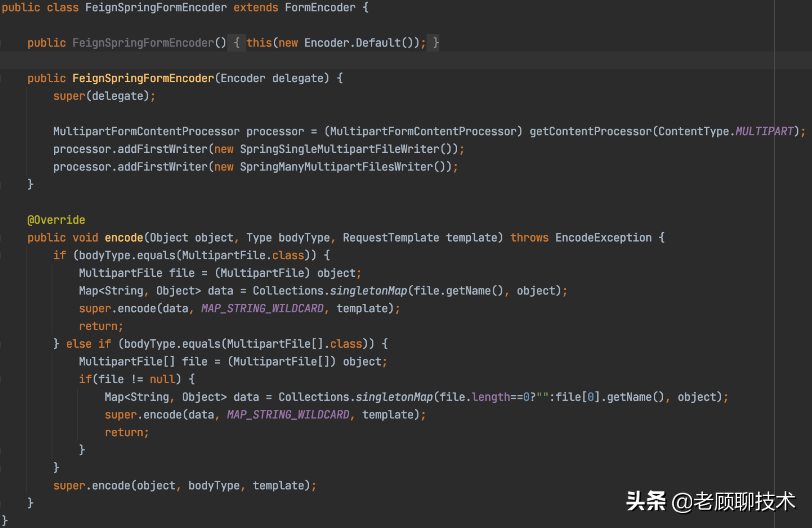Click SpringManyMultipartFilesWriter constructor call
Image resolution: width=812 pixels, height=528 pixels.
(336, 167)
